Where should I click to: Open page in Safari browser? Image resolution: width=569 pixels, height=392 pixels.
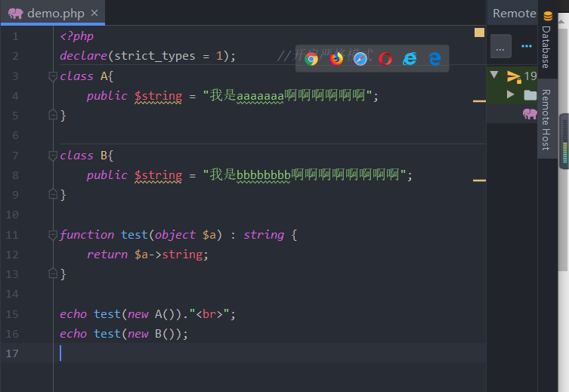pyautogui.click(x=360, y=59)
